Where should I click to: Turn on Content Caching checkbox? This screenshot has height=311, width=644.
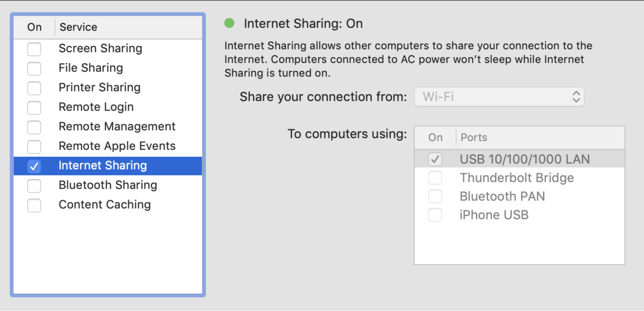(x=34, y=205)
